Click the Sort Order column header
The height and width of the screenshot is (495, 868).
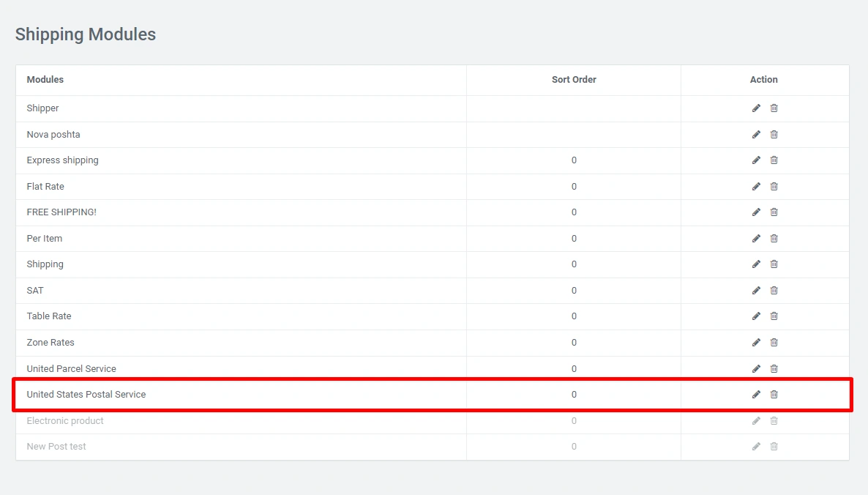[574, 80]
